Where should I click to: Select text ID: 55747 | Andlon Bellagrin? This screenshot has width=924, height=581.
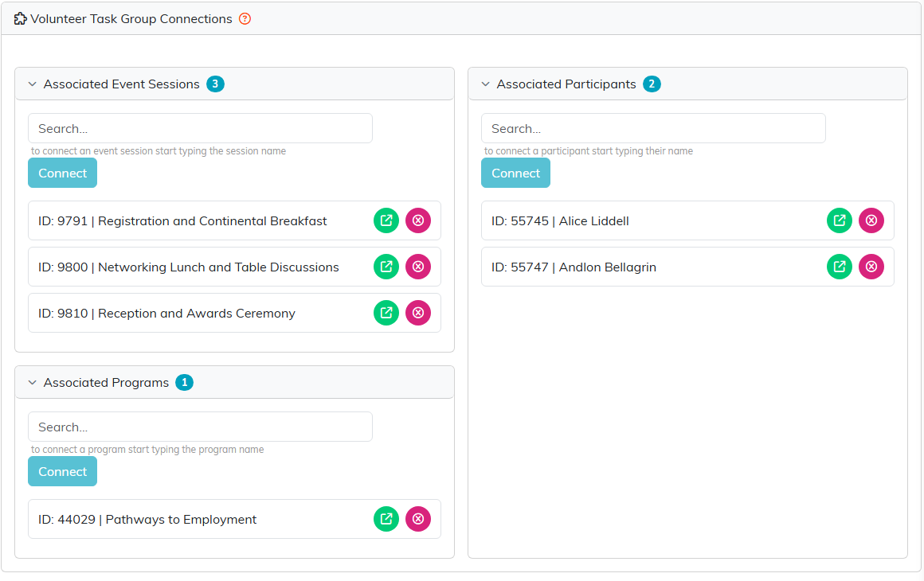tap(574, 267)
